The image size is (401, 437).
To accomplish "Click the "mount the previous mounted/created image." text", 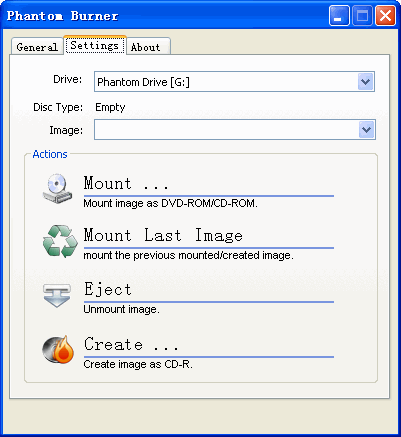I will (188, 255).
